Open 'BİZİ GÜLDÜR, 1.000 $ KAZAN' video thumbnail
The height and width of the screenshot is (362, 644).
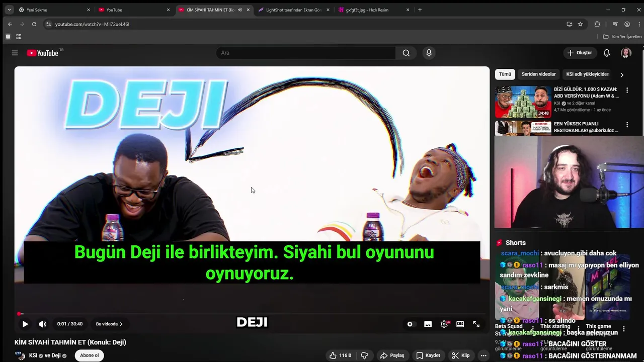(523, 102)
